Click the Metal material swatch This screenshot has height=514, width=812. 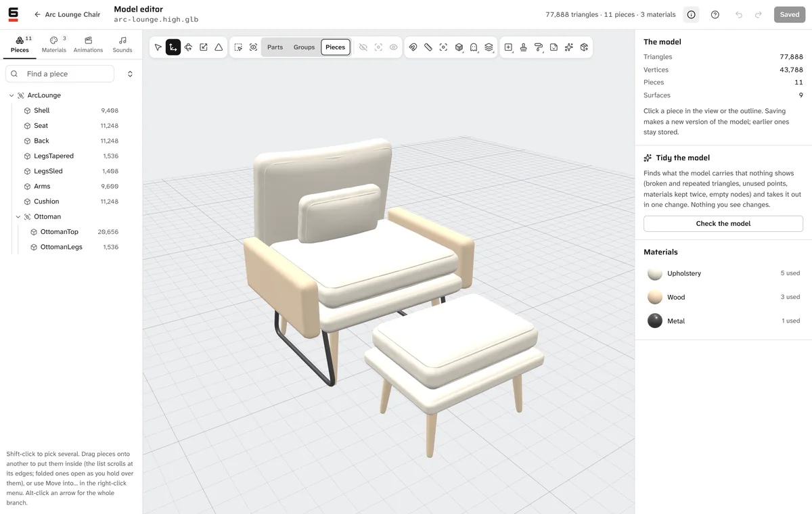[655, 321]
